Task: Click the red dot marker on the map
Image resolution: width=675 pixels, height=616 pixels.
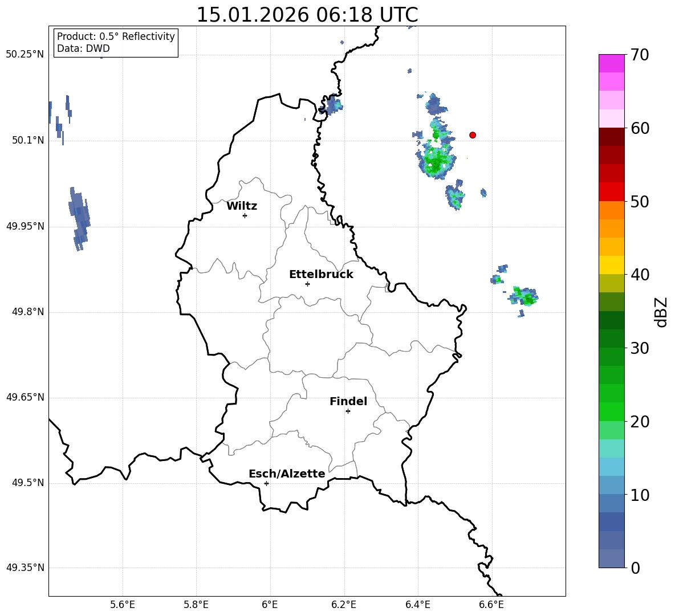Action: (x=473, y=135)
